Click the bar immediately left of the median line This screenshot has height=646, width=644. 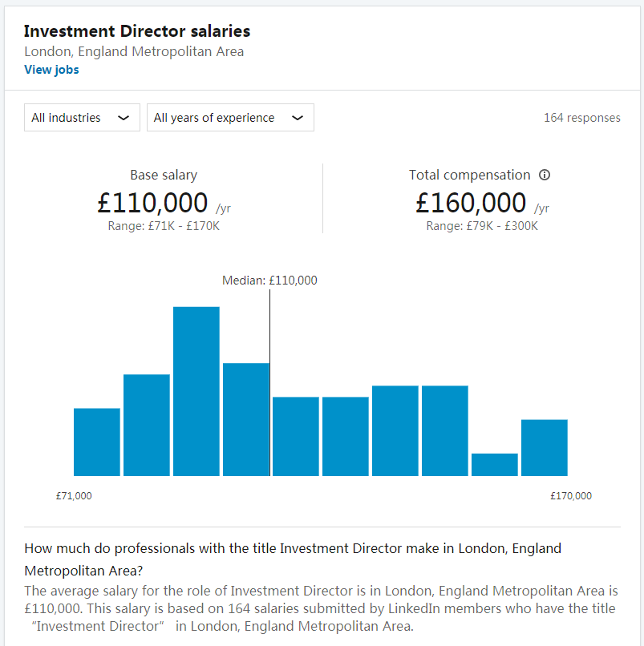[x=246, y=419]
